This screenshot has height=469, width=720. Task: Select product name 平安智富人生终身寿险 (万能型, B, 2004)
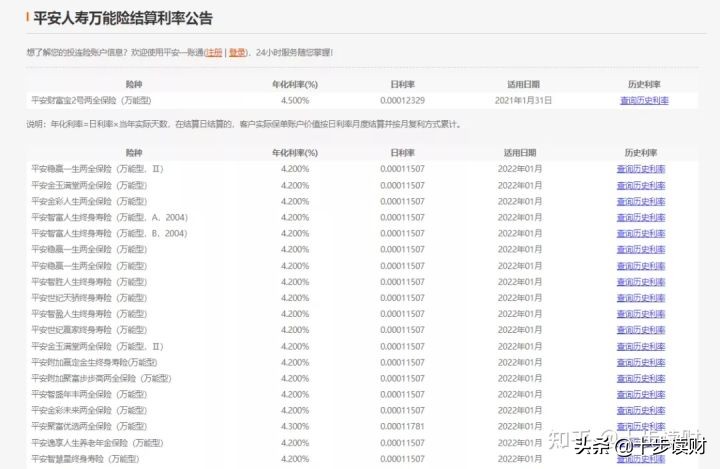coord(109,234)
